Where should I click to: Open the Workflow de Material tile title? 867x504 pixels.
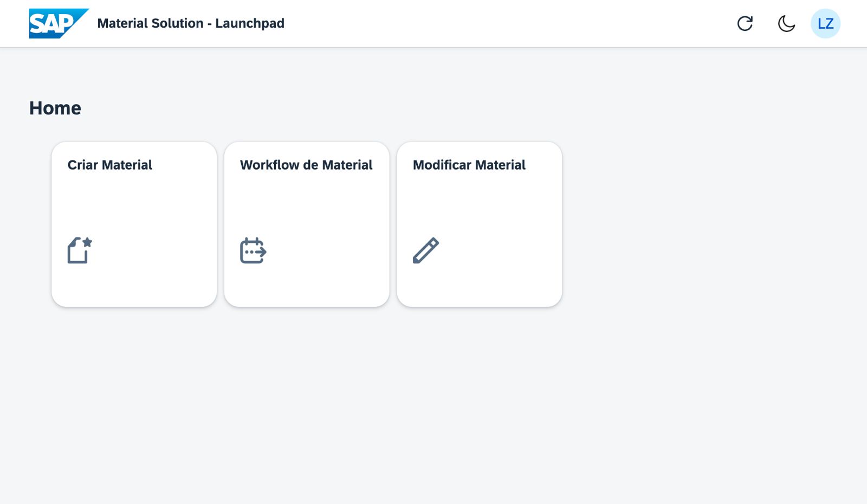tap(306, 165)
